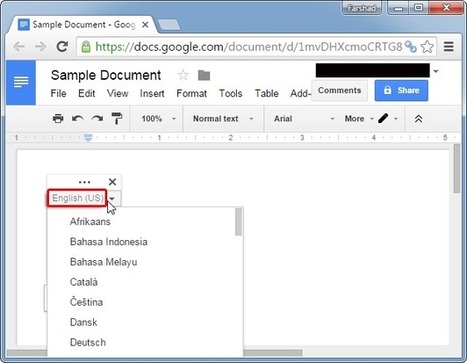Open a new browser tab
Viewport: 467px width, 363px height.
click(169, 25)
